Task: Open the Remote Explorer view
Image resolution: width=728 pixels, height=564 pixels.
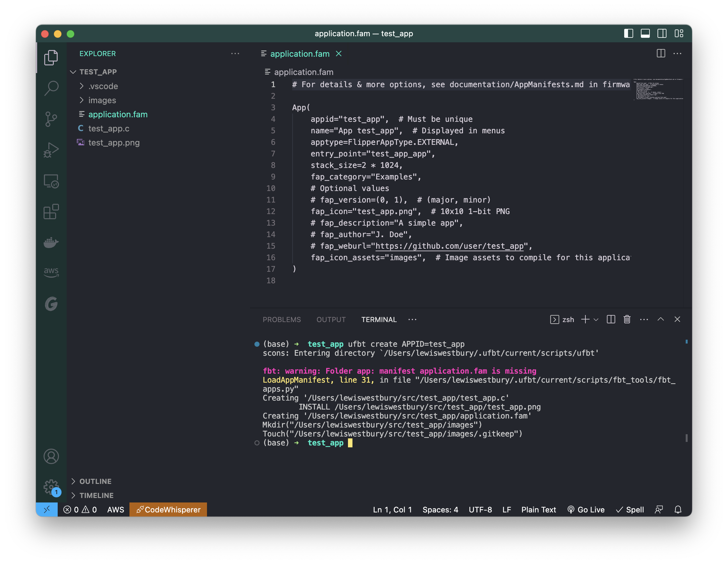Action: point(51,181)
